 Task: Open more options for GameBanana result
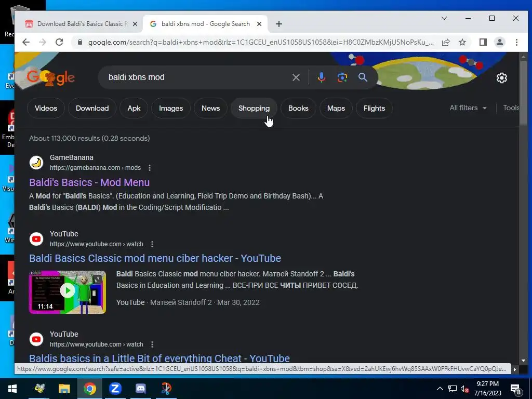click(x=149, y=168)
